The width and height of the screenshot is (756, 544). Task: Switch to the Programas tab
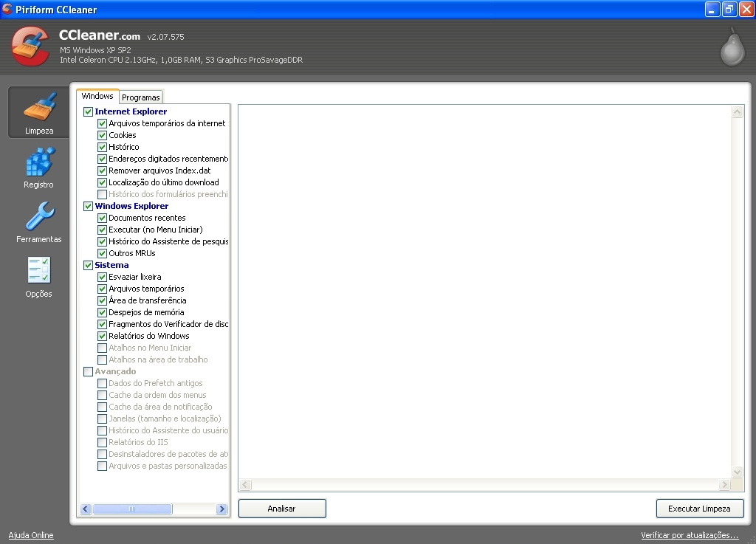tap(140, 97)
